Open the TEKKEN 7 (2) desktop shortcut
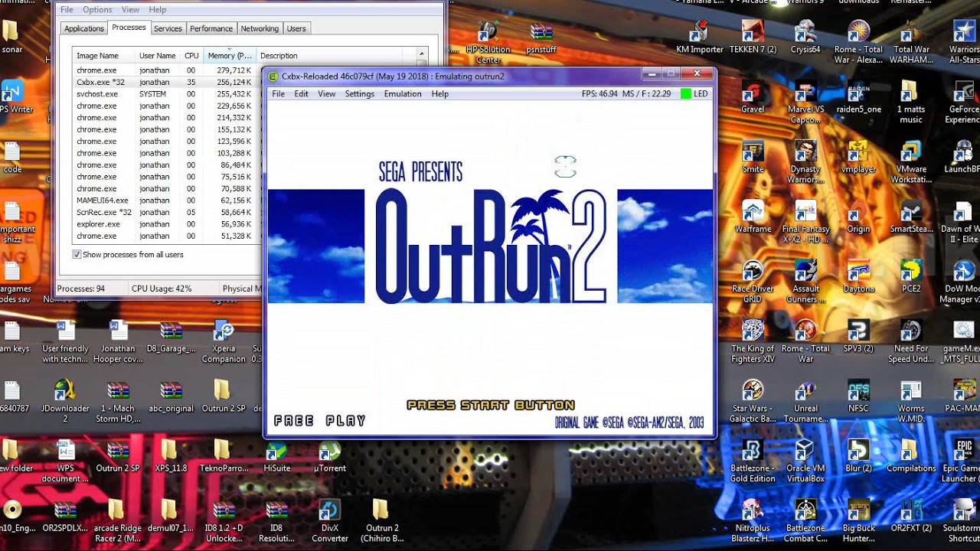Image resolution: width=980 pixels, height=551 pixels. pos(753,36)
